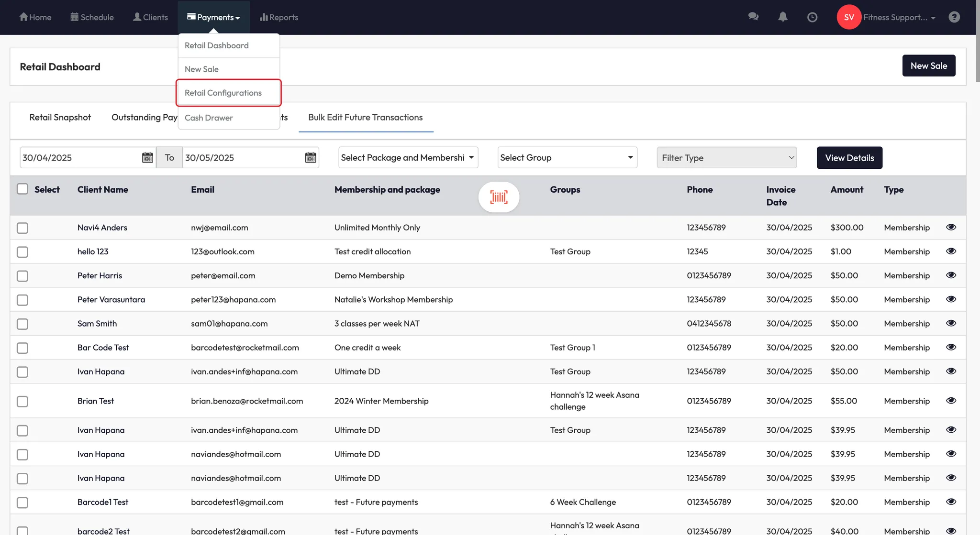This screenshot has height=535, width=980.
Task: Click the New Sale button
Action: (928, 66)
